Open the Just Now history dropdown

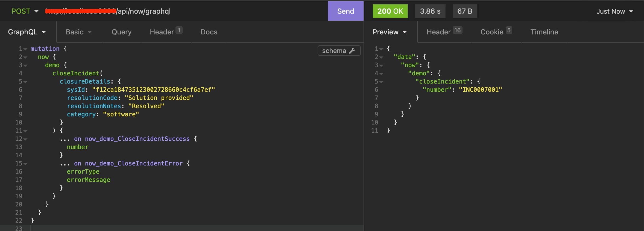[x=614, y=11]
